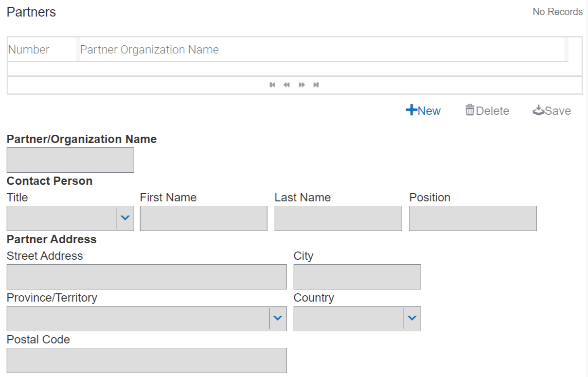Image resolution: width=588 pixels, height=377 pixels.
Task: Expand the Province/Territory dropdown
Action: 278,319
